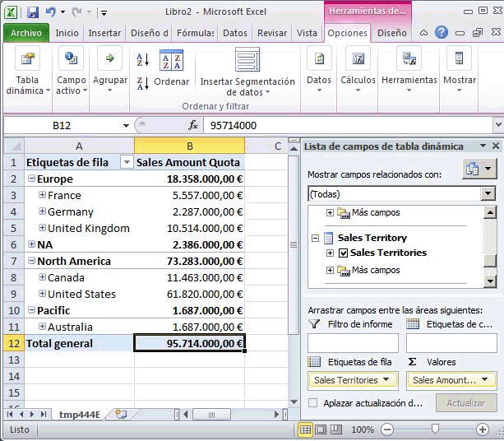Insert a Segmentación de datos slicer
This screenshot has height=441, width=504.
point(247,72)
